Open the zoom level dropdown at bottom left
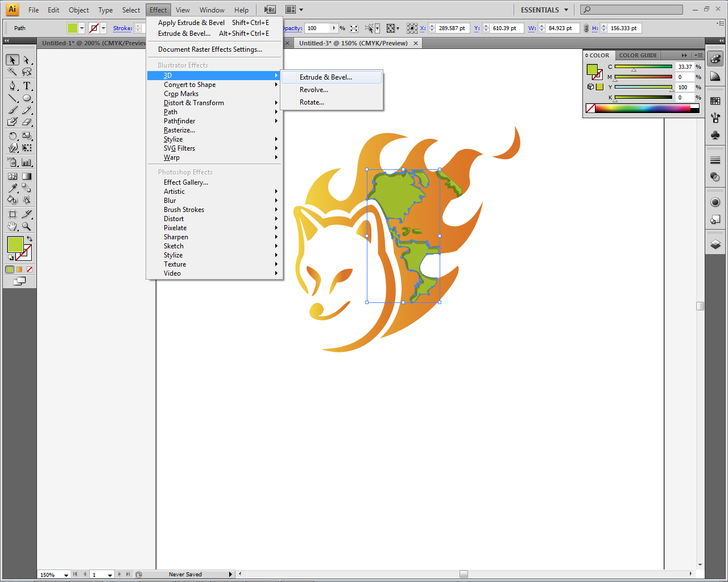 click(x=53, y=574)
